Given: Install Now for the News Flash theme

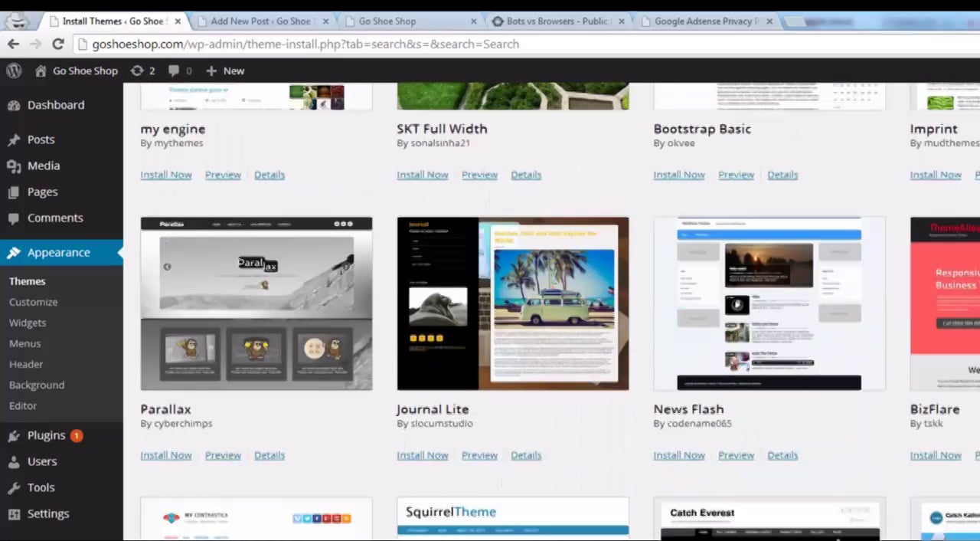Looking at the screenshot, I should (x=679, y=455).
